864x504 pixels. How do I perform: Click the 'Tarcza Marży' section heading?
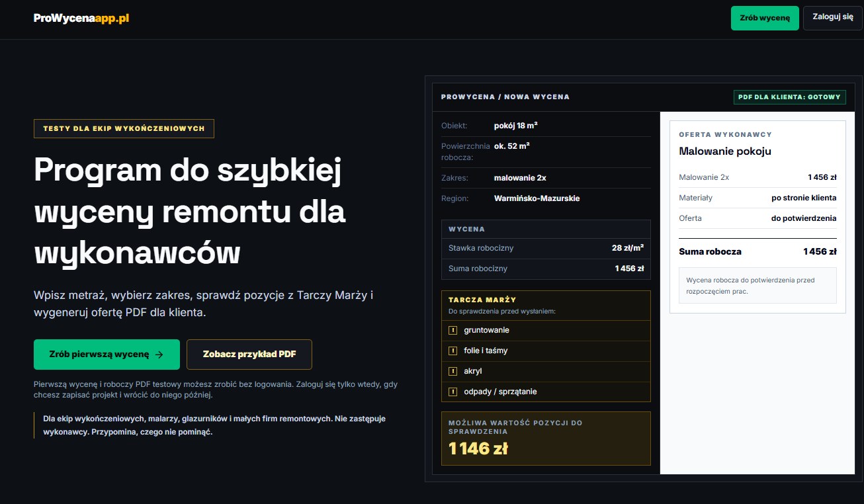[482, 300]
